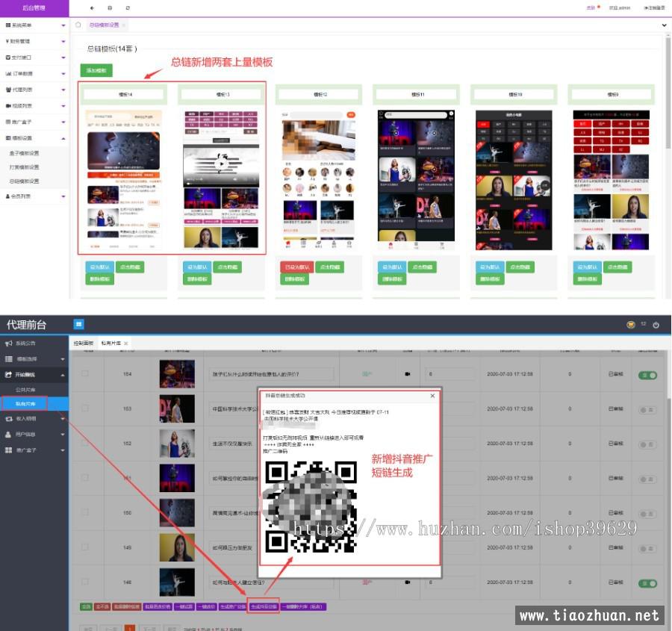Click the 生成抖音总链 button

tap(264, 606)
